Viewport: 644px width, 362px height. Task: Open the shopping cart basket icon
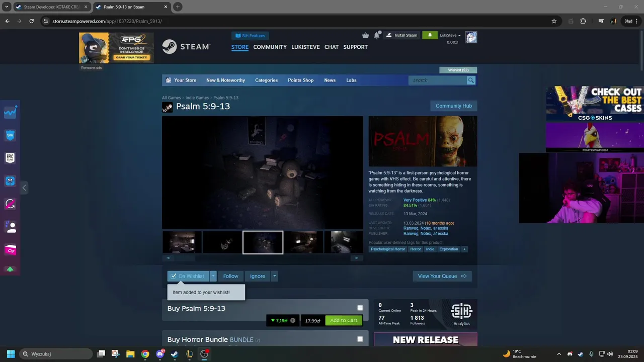[365, 35]
